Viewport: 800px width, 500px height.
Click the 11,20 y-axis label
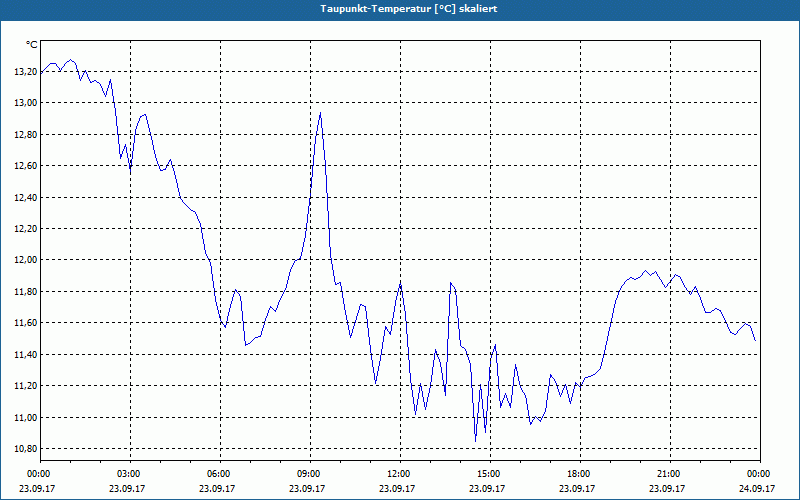coord(26,386)
